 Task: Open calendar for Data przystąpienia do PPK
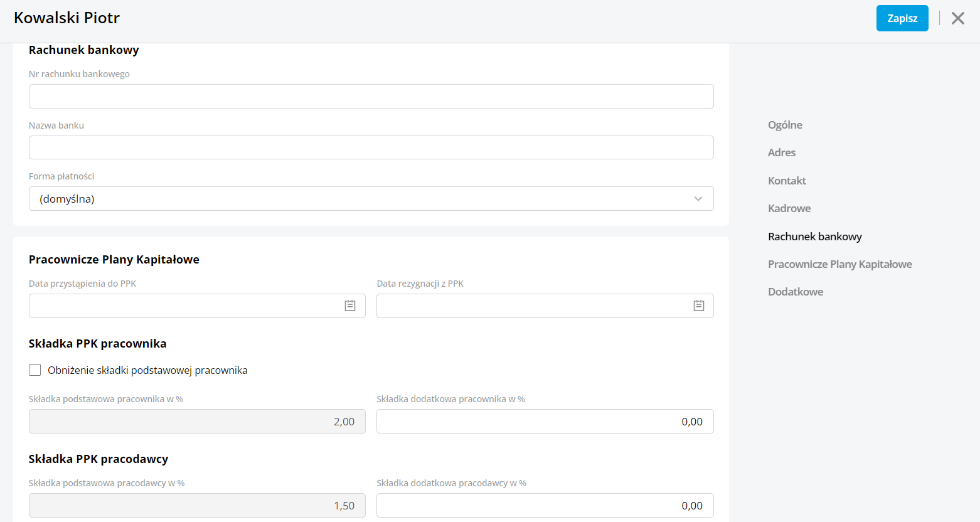[x=350, y=306]
